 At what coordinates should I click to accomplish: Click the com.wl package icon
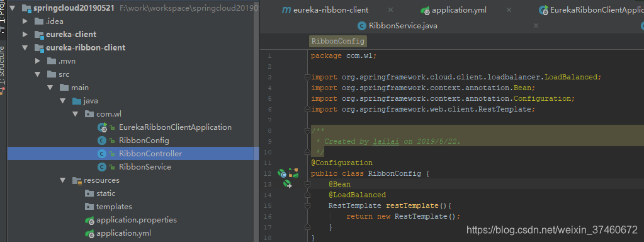pyautogui.click(x=89, y=114)
